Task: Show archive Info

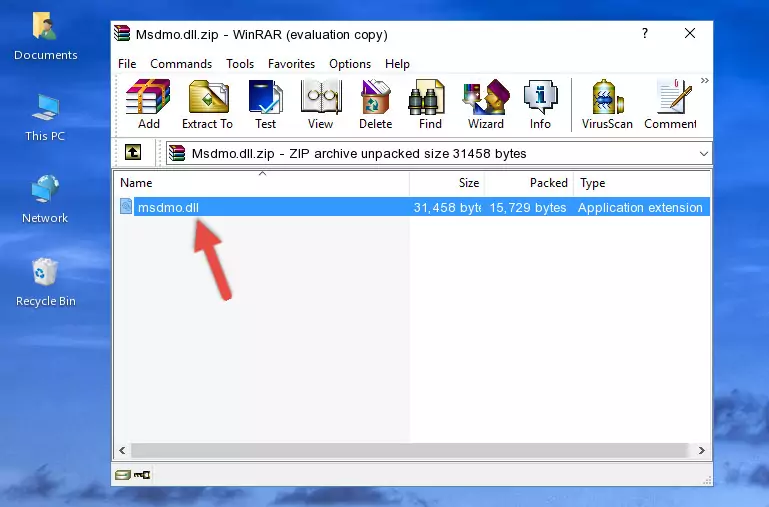Action: tap(540, 104)
